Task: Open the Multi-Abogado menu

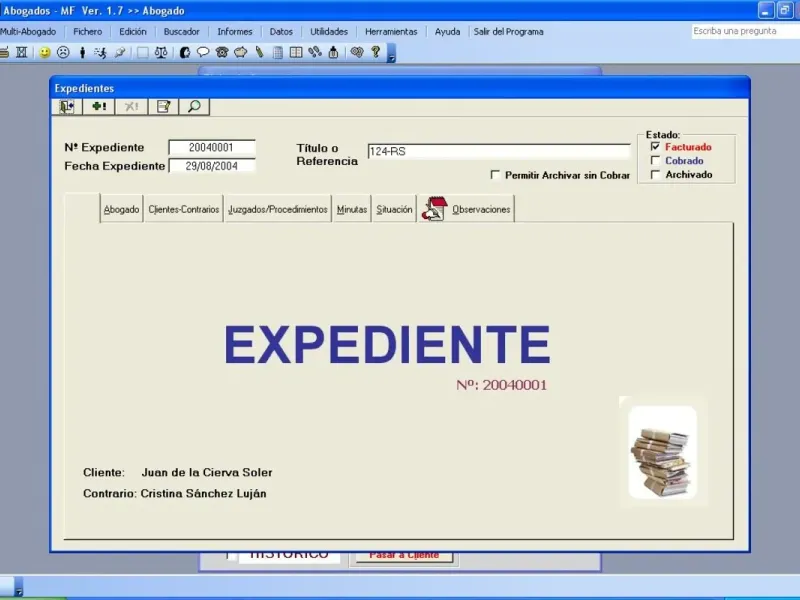Action: coord(28,32)
